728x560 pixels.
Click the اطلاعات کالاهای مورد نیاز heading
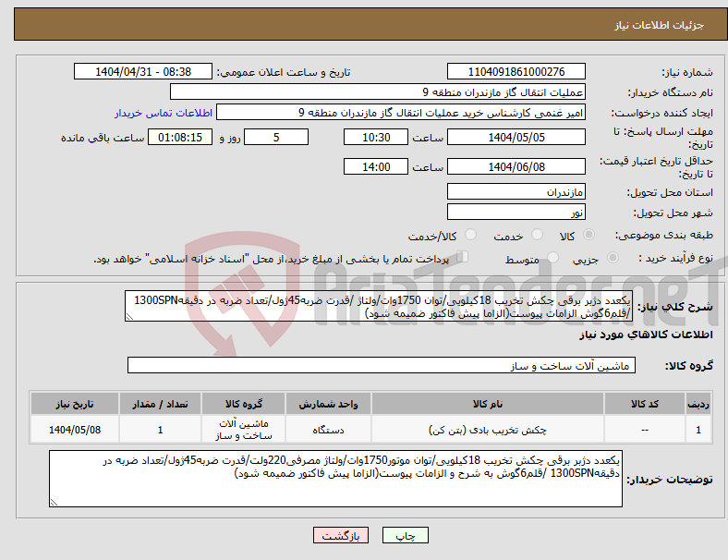tap(646, 335)
